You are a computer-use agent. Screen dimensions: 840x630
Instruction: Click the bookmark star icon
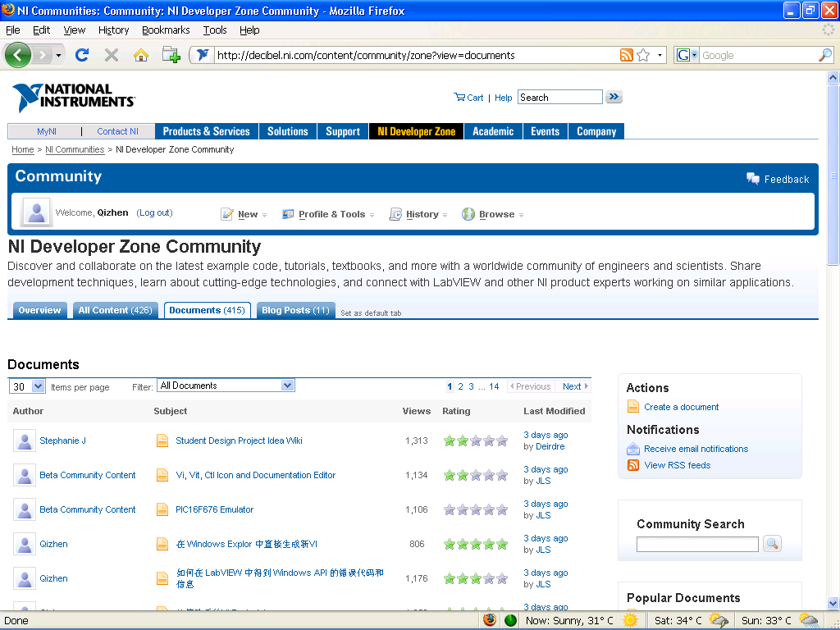643,55
